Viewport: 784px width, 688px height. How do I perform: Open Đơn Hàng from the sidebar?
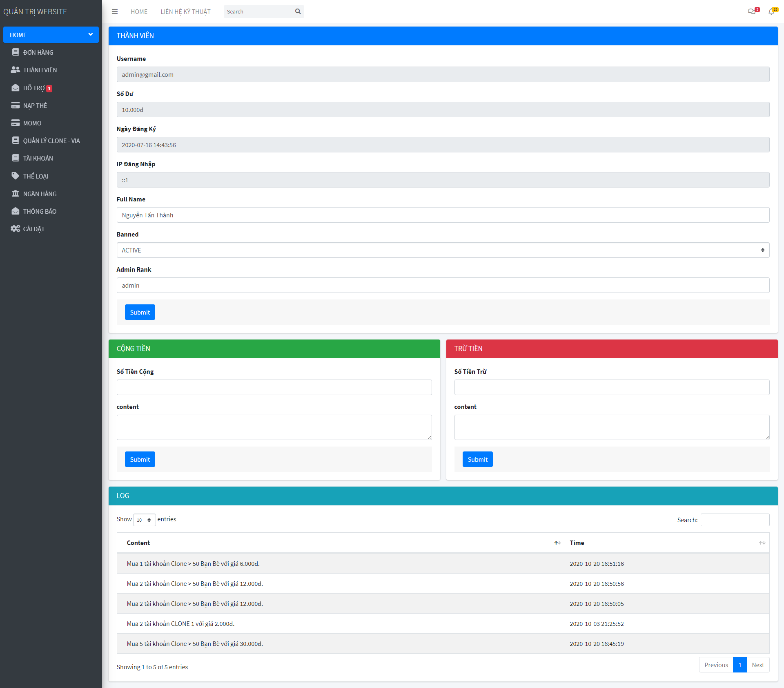(38, 52)
